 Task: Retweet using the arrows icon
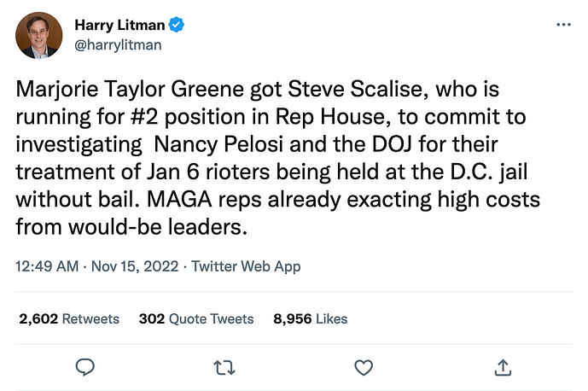224,366
